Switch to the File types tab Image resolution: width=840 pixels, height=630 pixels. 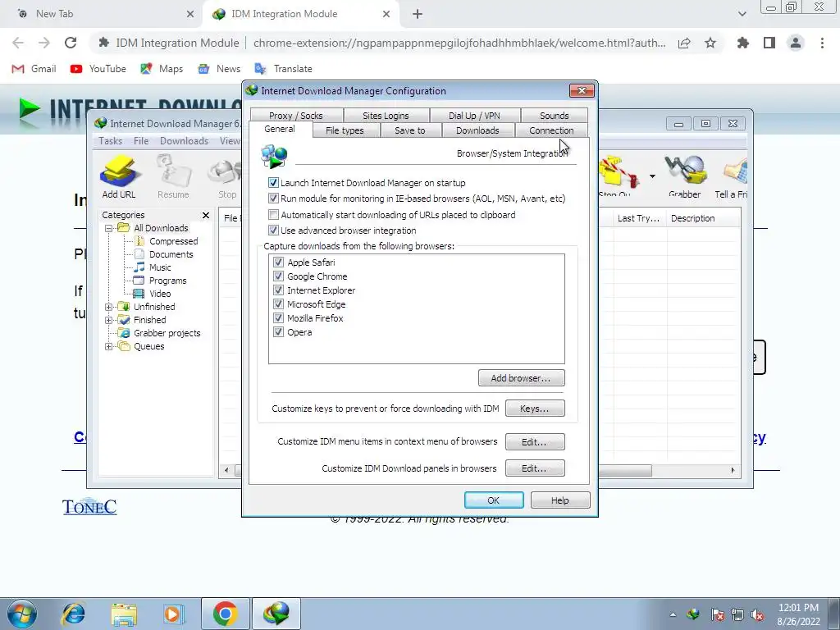pos(345,130)
